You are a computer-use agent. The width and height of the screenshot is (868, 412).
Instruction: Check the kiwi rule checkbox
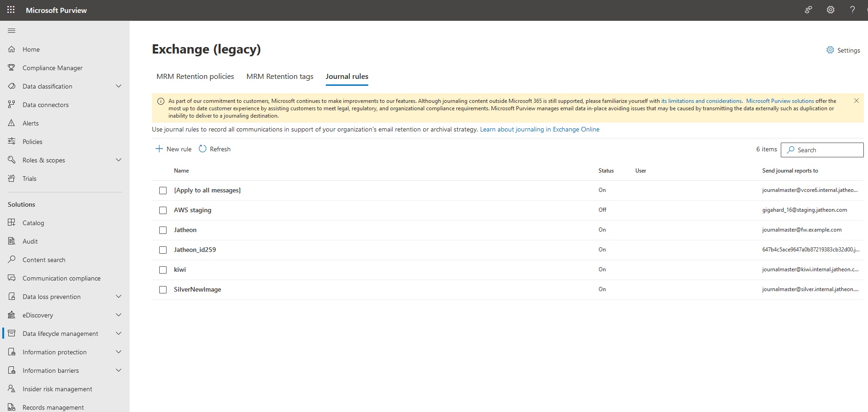(x=163, y=270)
